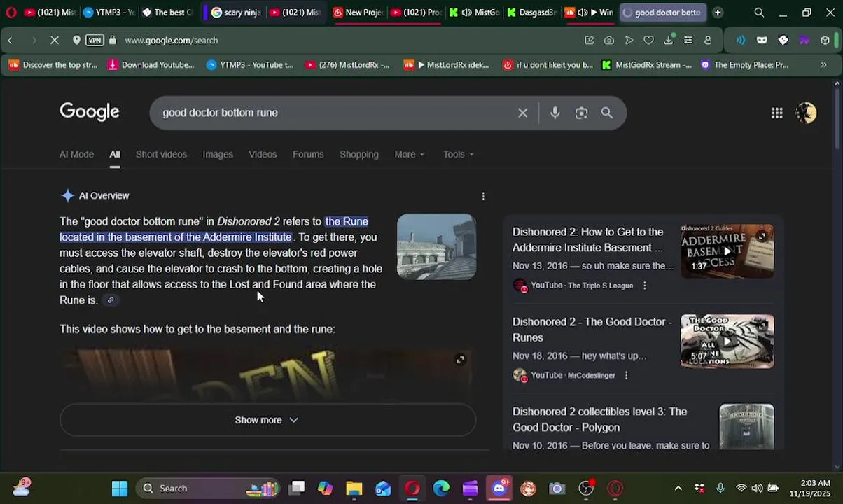Open the Google apps grid
The image size is (843, 504).
[776, 113]
